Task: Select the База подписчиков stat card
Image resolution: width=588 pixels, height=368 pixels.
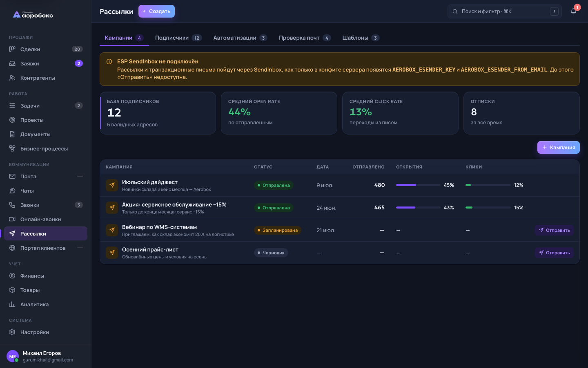Action: [x=158, y=113]
